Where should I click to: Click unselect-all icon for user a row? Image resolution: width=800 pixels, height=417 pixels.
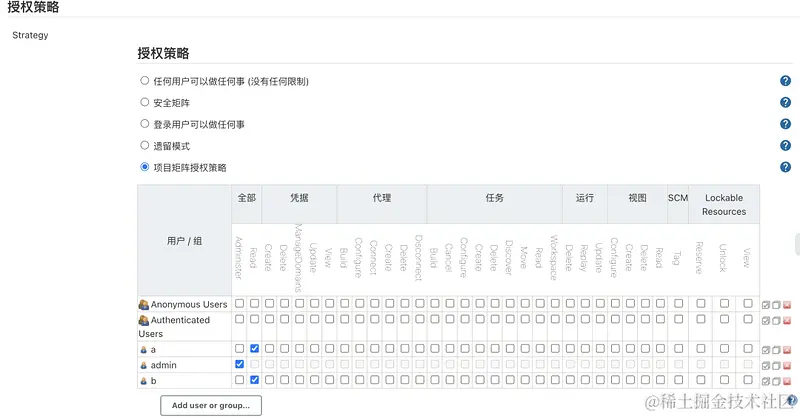(776, 350)
